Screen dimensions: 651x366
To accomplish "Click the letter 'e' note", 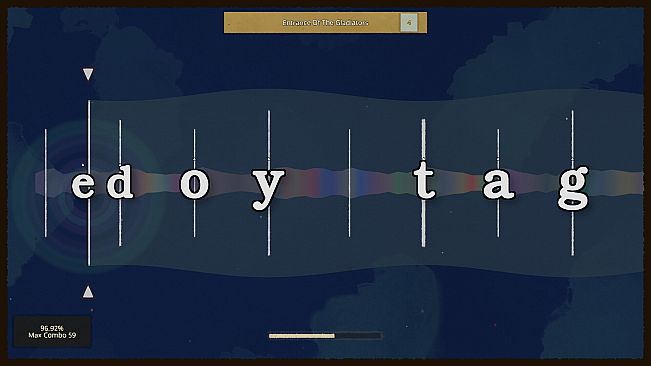I will pos(83,185).
